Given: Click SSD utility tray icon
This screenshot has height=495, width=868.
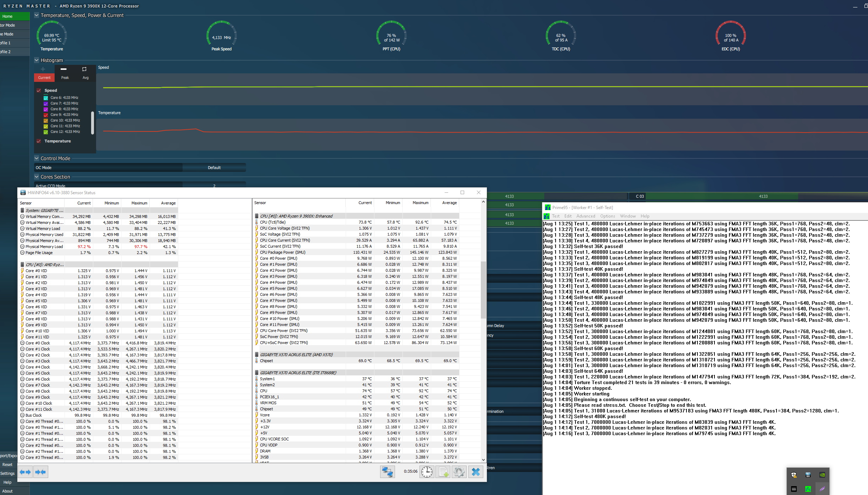Looking at the screenshot, I should 794,489.
